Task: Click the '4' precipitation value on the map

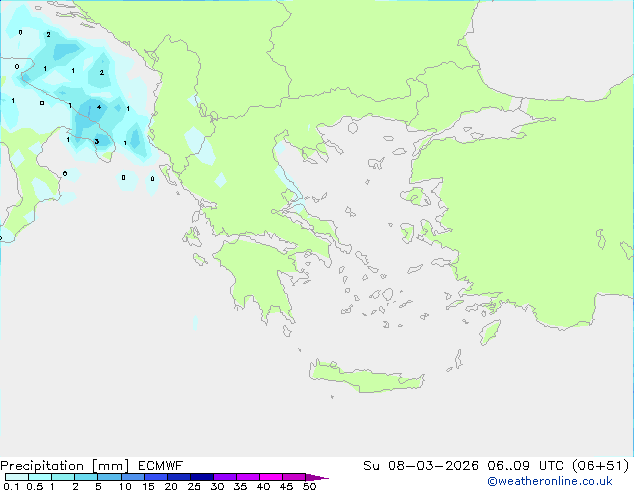Action: click(99, 107)
